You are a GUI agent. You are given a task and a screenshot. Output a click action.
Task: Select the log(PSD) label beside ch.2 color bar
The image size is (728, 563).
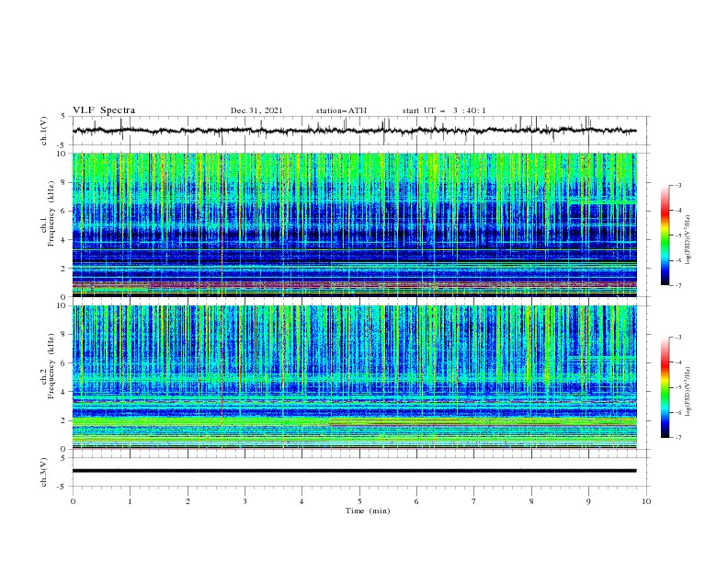click(688, 392)
